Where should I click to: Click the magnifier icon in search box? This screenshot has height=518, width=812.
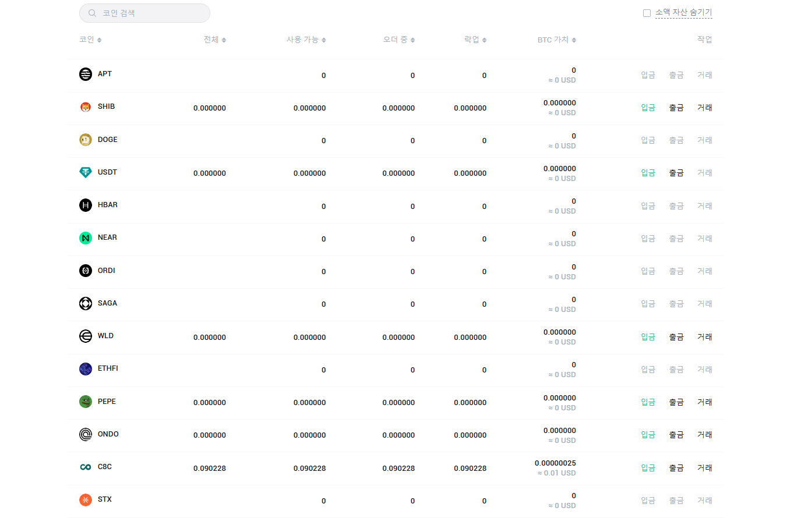coord(92,13)
